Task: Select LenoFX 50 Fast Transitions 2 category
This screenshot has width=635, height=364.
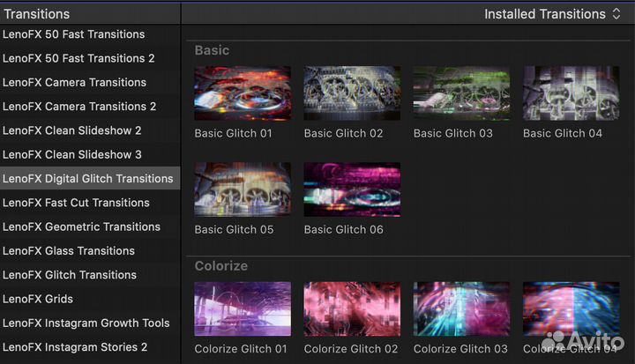Action: click(x=90, y=58)
